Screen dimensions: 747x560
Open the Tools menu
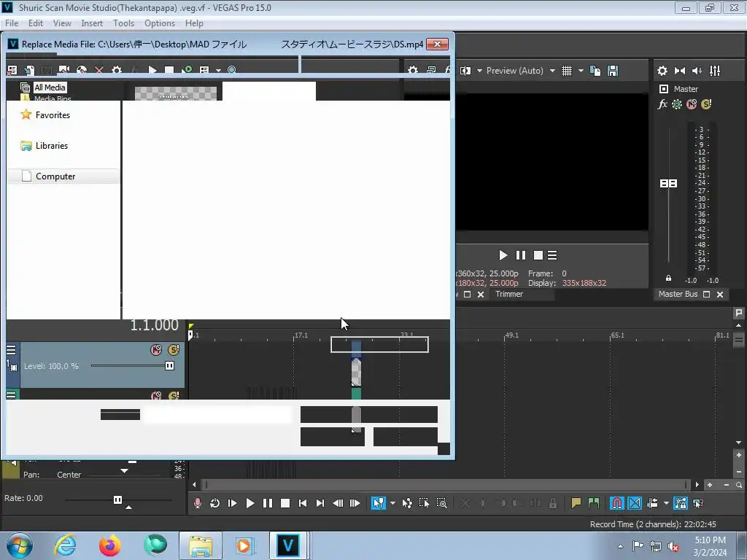pos(123,23)
